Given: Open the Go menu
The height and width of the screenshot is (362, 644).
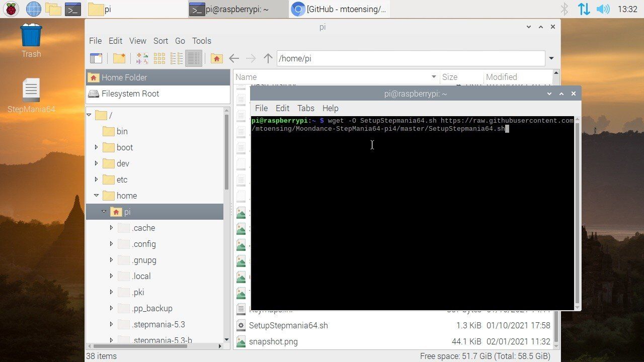Looking at the screenshot, I should [x=180, y=41].
